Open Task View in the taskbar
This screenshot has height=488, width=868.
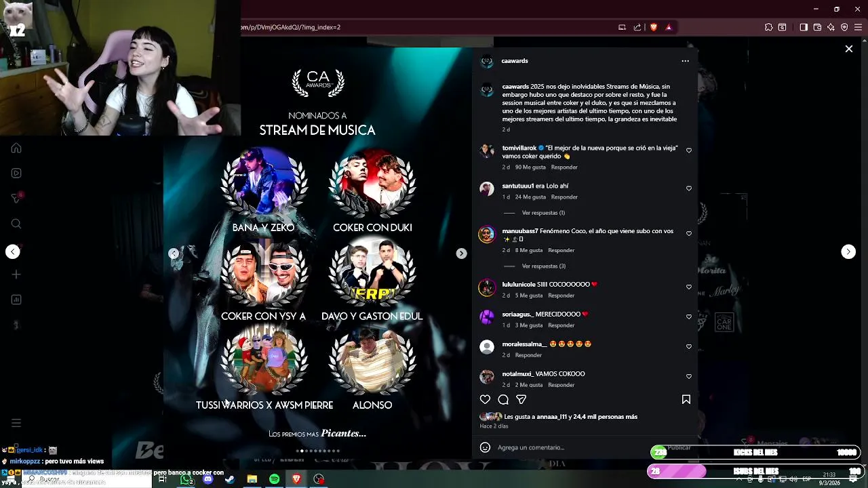(163, 479)
